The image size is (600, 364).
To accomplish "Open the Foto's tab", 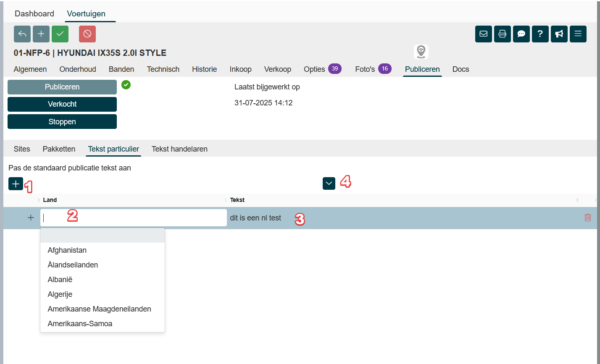I will coord(365,69).
